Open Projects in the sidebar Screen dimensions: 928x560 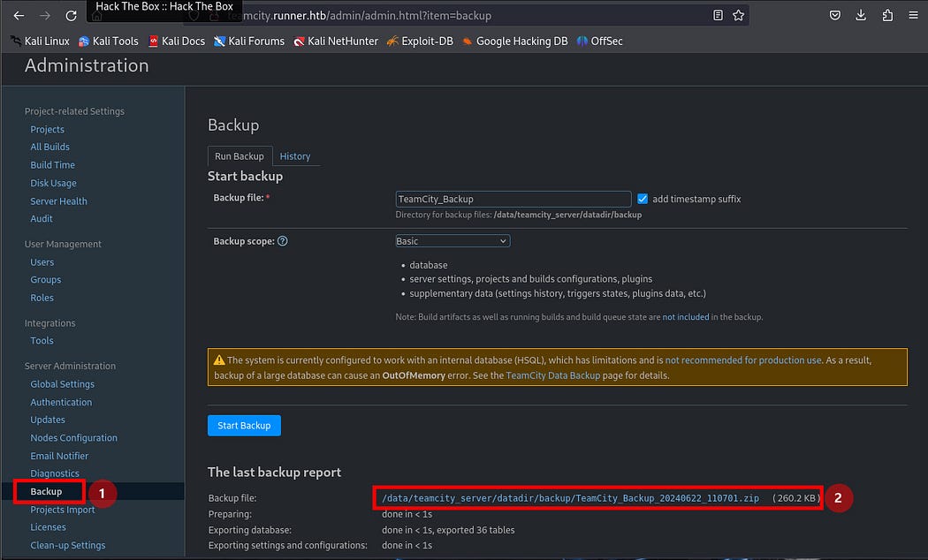[48, 129]
